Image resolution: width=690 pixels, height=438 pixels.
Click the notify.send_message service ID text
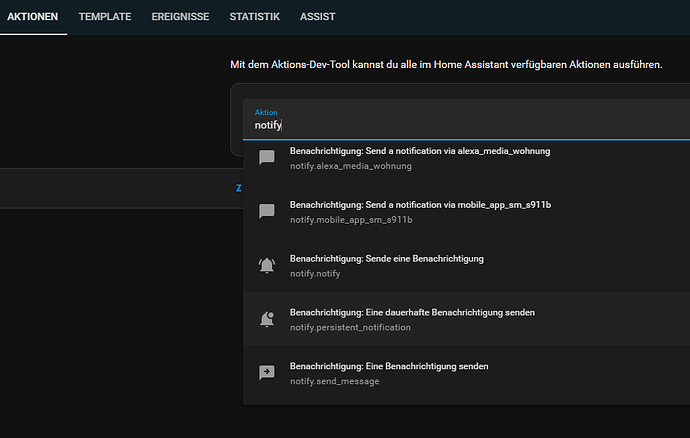(x=334, y=381)
